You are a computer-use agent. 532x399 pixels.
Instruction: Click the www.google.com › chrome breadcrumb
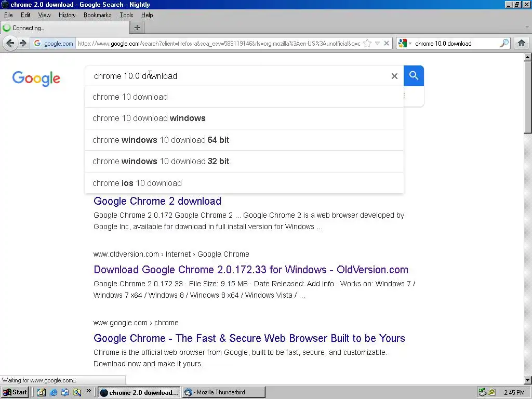coord(136,323)
